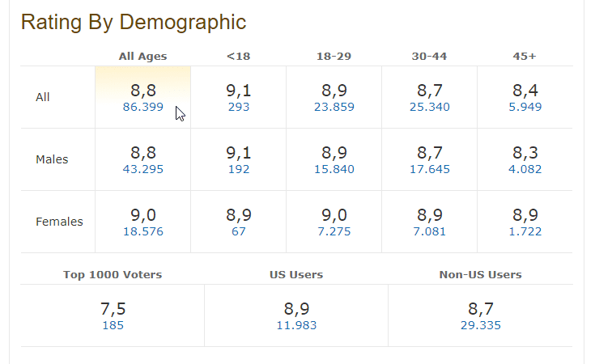Click the highlighted 8,8 All Ages cell
The image size is (595, 364).
point(143,89)
